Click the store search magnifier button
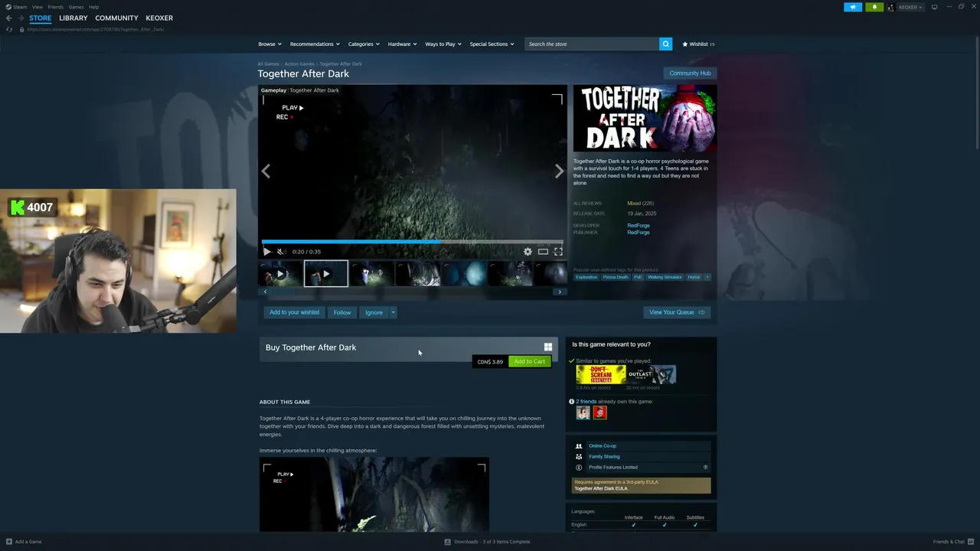The width and height of the screenshot is (980, 551). [x=665, y=44]
